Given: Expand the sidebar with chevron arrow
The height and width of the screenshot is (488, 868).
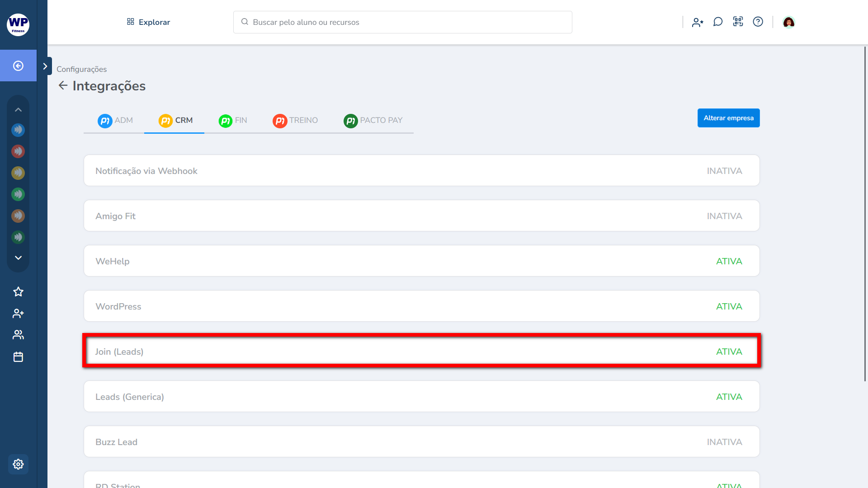Looking at the screenshot, I should (x=45, y=66).
